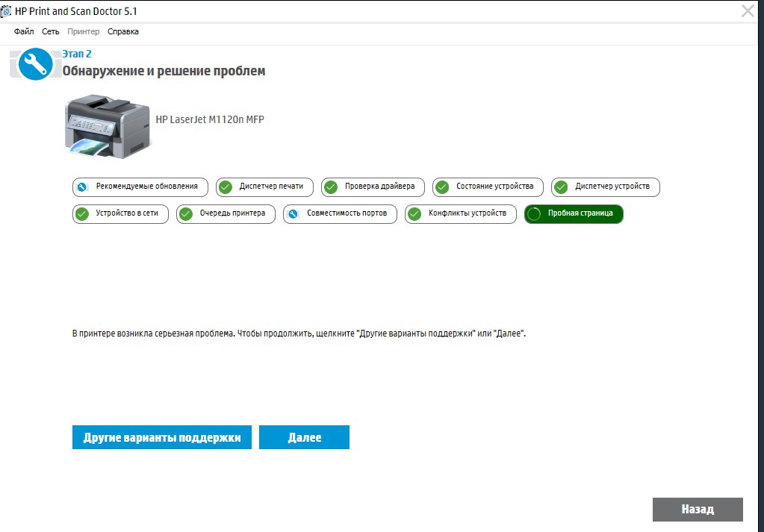Select the Диспетчер печати label
Image resolution: width=764 pixels, height=532 pixels.
pos(271,186)
